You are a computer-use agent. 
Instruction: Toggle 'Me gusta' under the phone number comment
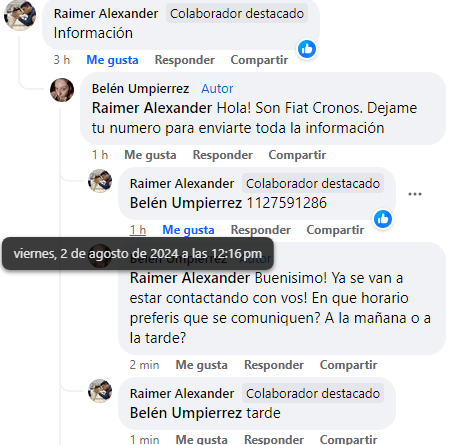pos(188,230)
